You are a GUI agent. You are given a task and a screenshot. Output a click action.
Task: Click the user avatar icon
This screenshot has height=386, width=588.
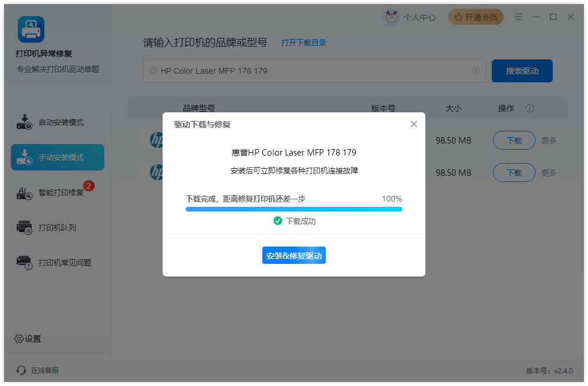391,17
